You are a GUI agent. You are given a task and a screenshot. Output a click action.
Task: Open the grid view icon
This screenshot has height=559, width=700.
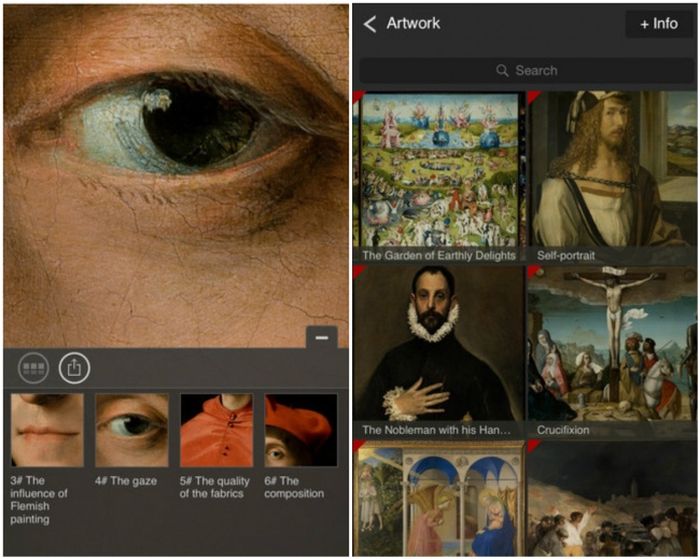pos(33,368)
